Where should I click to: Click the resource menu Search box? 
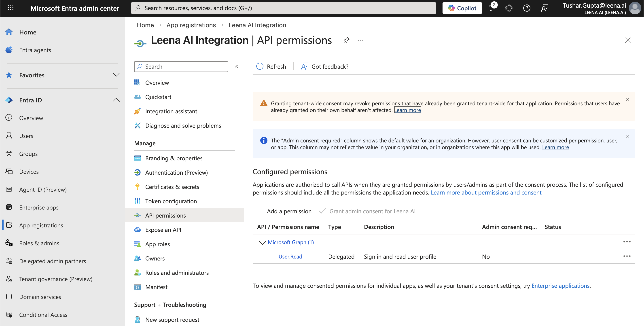point(181,66)
